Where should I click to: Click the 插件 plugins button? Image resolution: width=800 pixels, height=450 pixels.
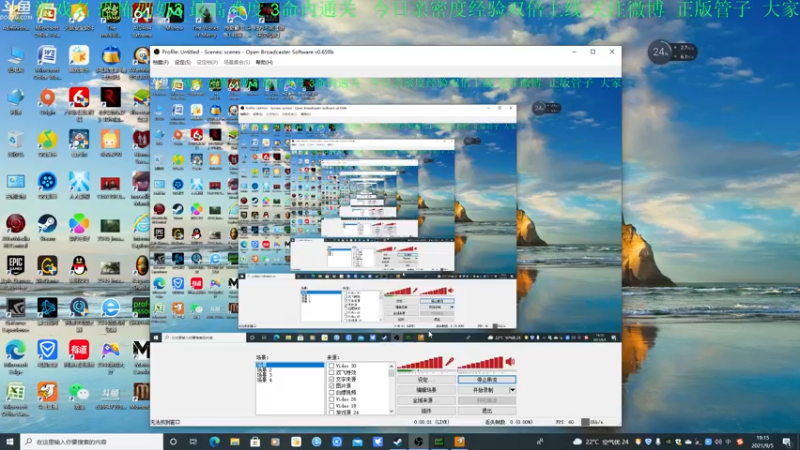(426, 411)
